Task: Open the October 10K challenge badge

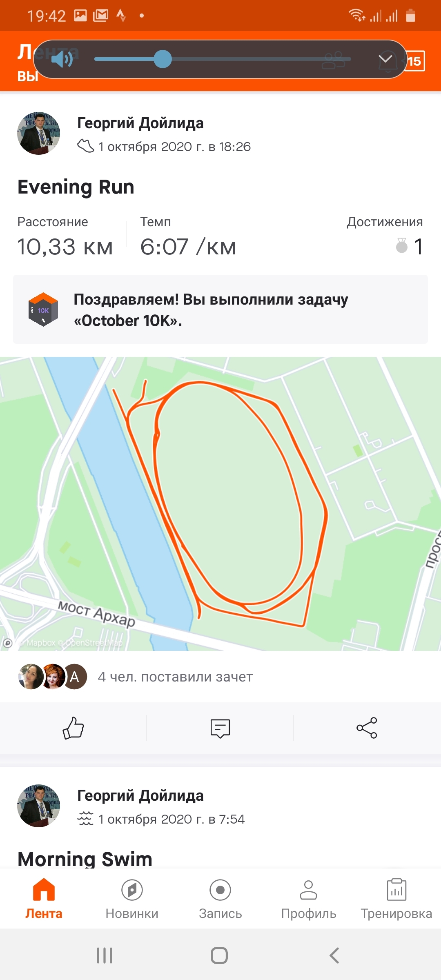Action: pos(43,310)
